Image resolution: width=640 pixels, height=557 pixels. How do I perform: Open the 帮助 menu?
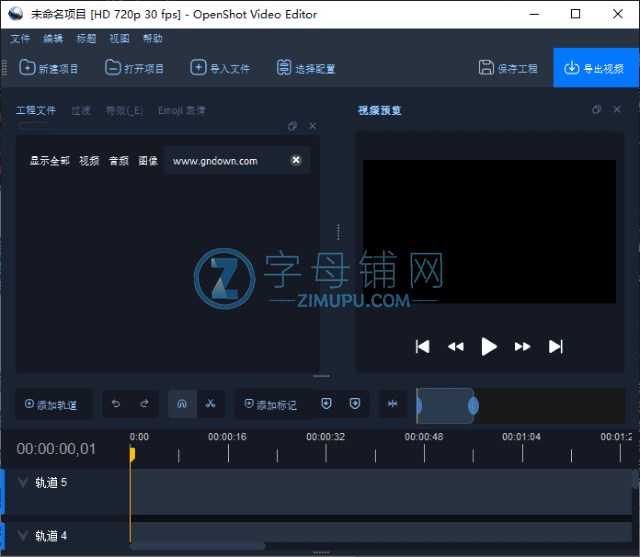(152, 39)
